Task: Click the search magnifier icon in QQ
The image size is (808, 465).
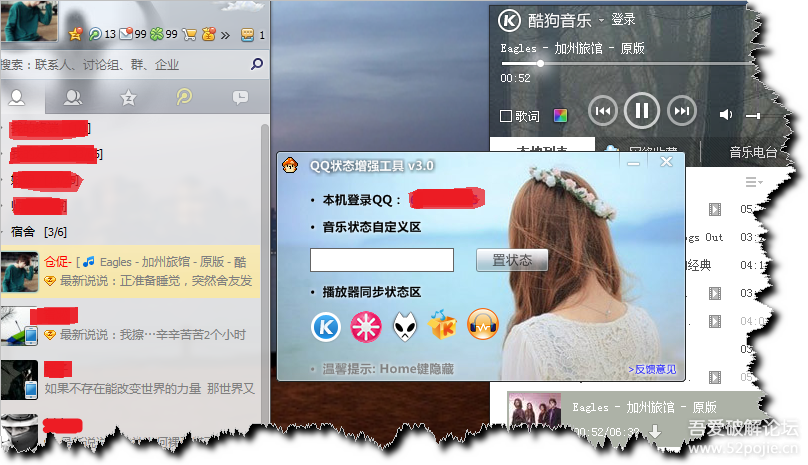Action: click(x=257, y=64)
